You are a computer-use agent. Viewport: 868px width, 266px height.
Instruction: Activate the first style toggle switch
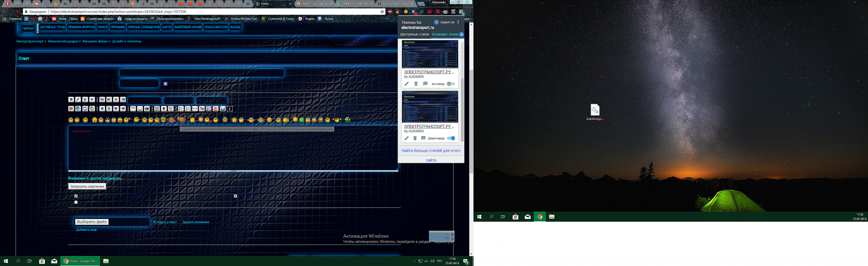[451, 84]
